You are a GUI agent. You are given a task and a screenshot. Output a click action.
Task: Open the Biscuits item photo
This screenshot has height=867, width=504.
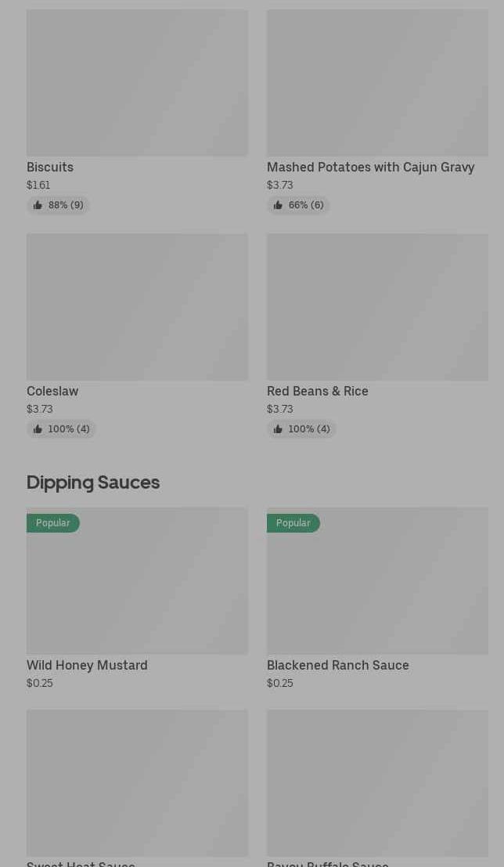tap(137, 82)
